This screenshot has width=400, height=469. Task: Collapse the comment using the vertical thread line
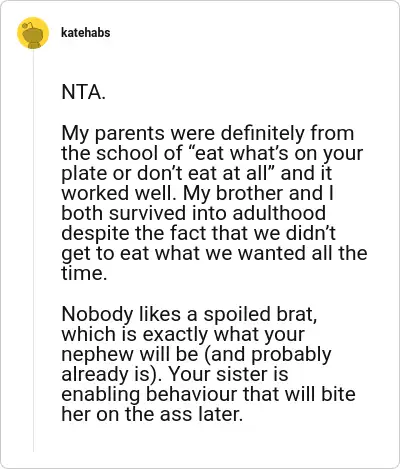pos(33,250)
